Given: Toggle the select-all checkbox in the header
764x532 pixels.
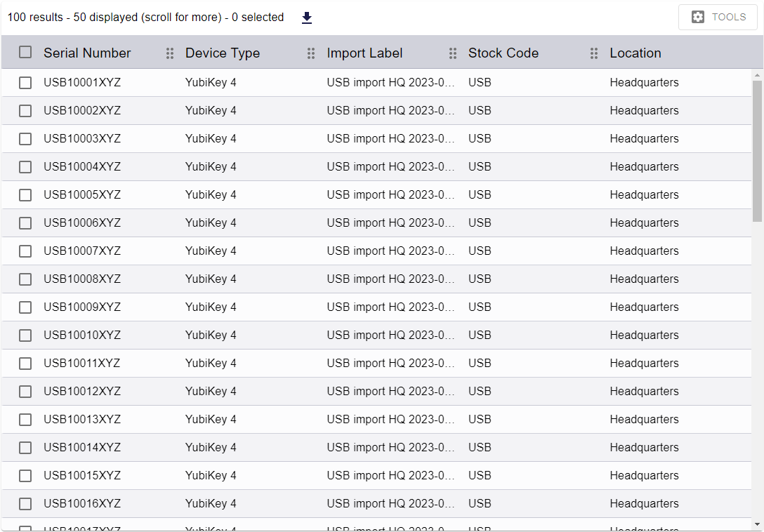Looking at the screenshot, I should [x=25, y=52].
